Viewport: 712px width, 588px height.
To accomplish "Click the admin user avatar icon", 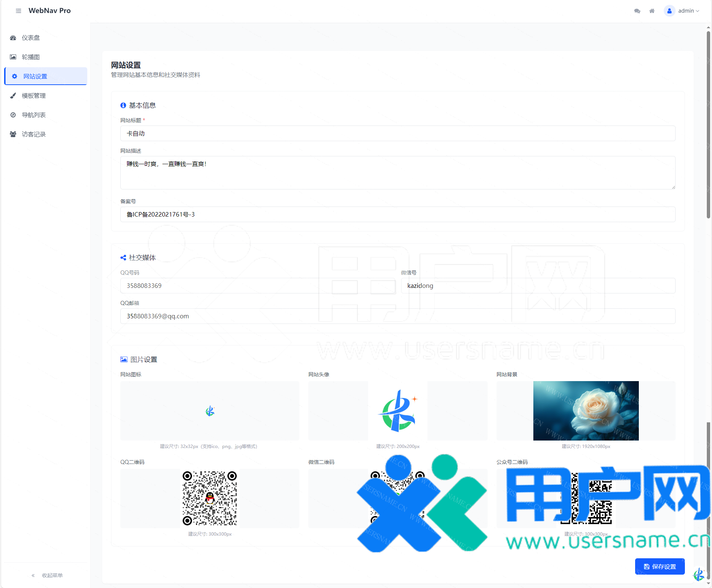I will point(669,11).
